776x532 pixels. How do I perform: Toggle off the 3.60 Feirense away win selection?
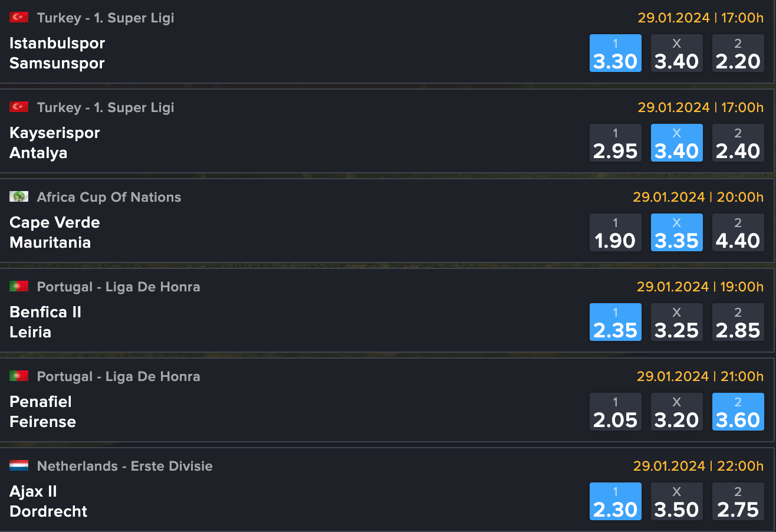tap(738, 412)
